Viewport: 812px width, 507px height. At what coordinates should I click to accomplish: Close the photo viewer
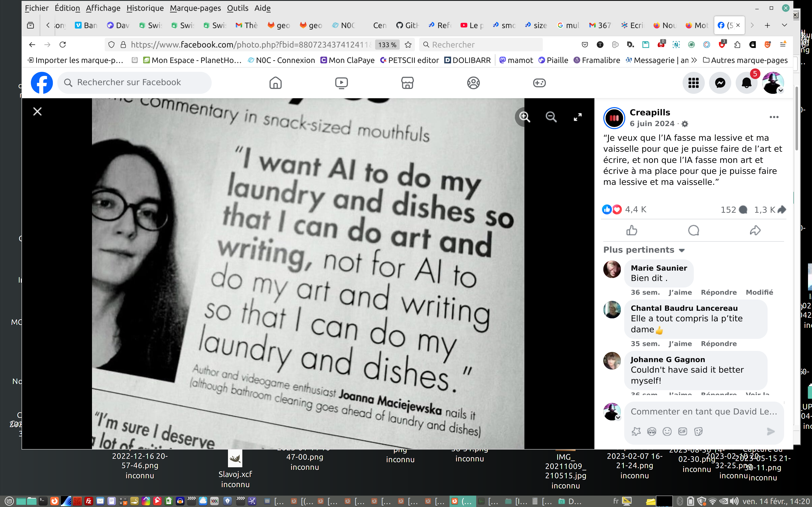click(37, 111)
